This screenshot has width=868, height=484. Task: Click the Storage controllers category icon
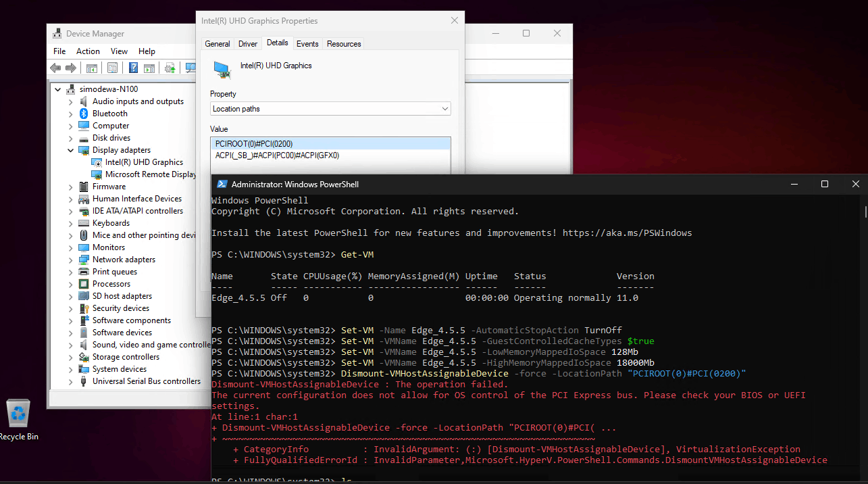84,357
